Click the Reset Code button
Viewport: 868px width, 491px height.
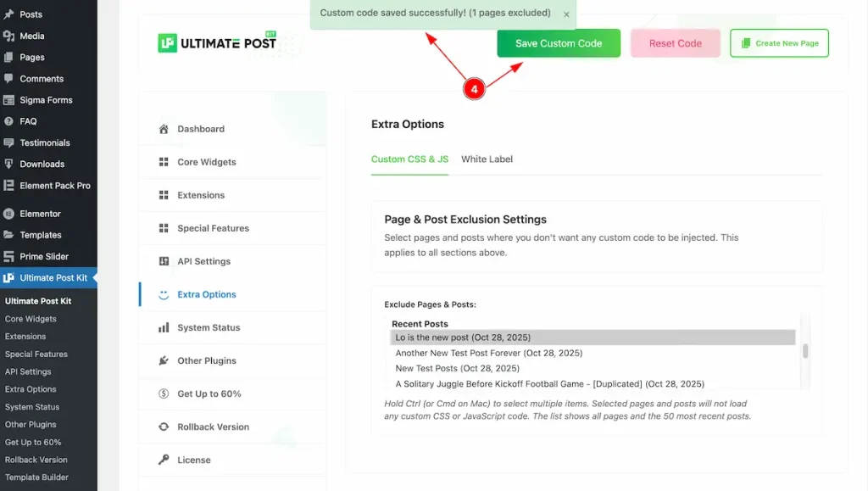click(676, 43)
